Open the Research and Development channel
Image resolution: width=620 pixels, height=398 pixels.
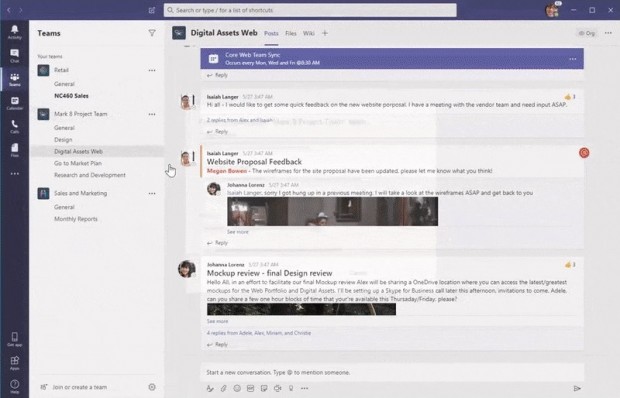[x=90, y=175]
